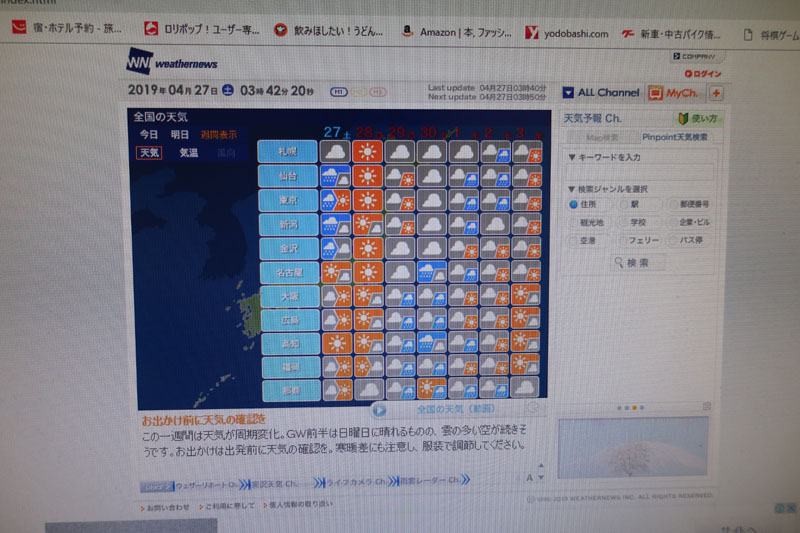Click the ログイン link
Image resolution: width=800 pixels, height=533 pixels.
pyautogui.click(x=703, y=74)
